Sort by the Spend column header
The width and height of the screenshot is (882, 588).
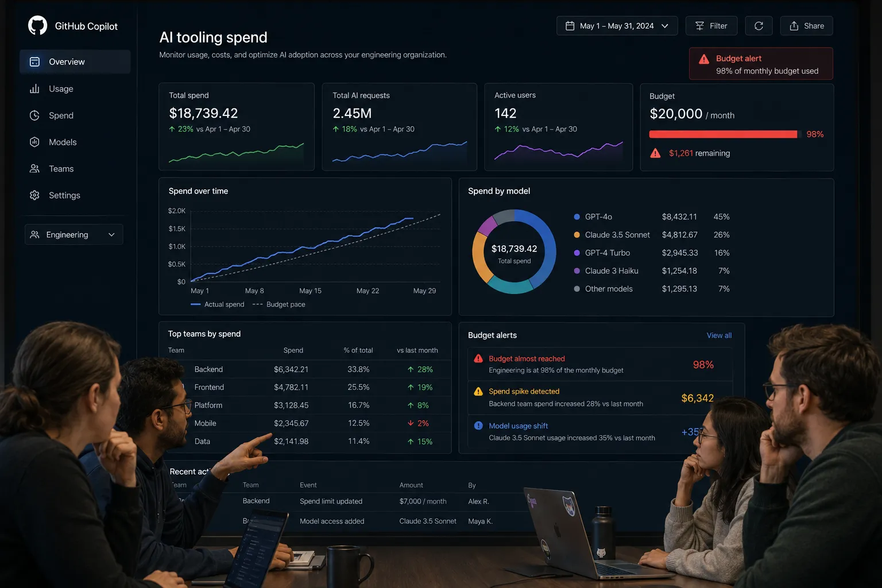293,350
